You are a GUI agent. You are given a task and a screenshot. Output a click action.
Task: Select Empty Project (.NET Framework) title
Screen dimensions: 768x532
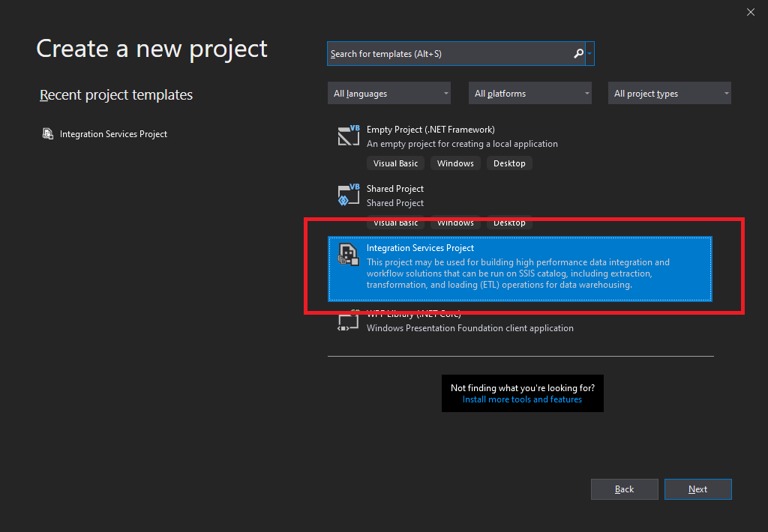coord(430,130)
